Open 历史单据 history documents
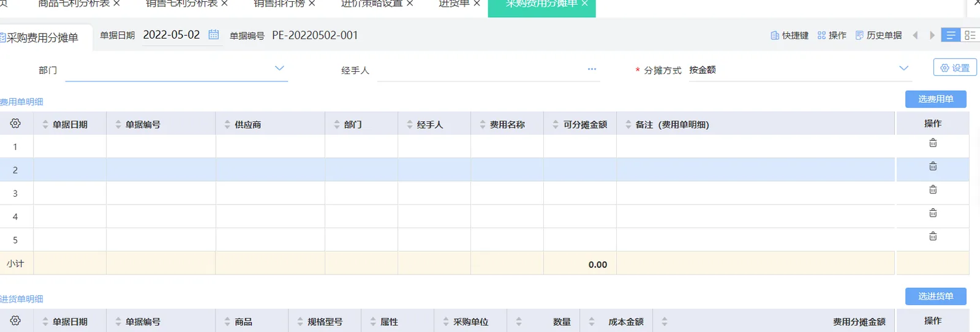This screenshot has width=980, height=332. click(x=878, y=36)
